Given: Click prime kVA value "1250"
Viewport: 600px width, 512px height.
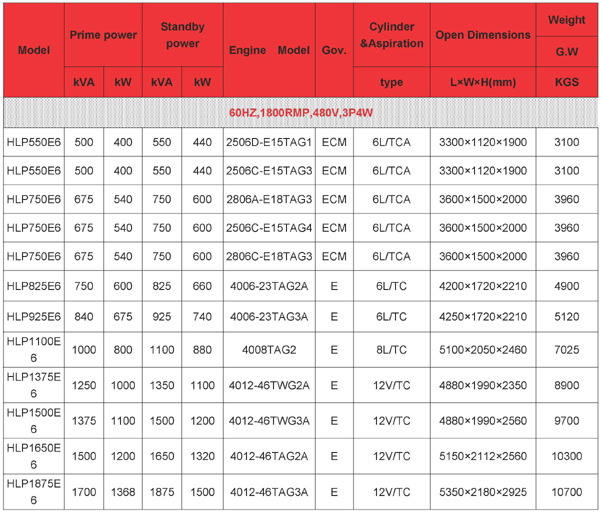Looking at the screenshot, I should [84, 385].
